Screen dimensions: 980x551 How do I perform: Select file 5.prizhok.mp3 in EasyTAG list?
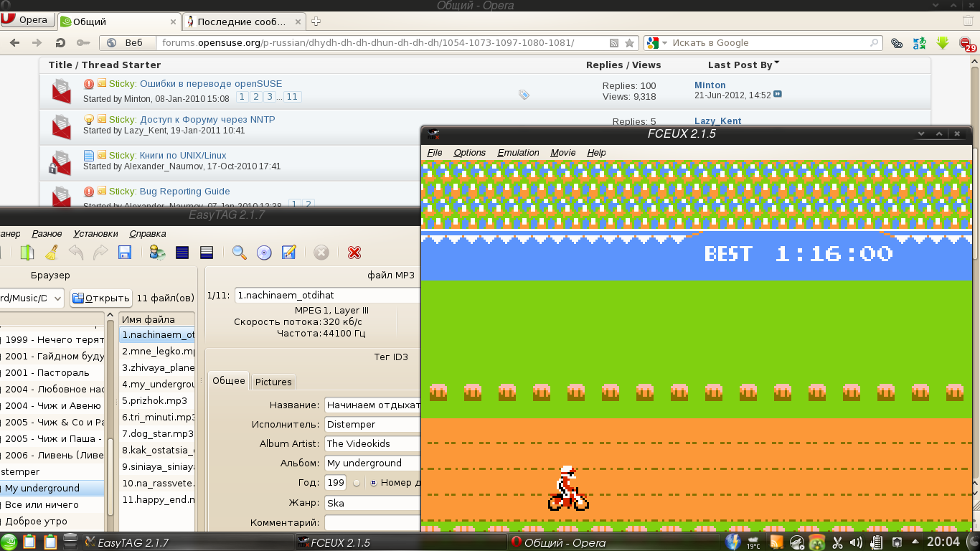(x=157, y=400)
